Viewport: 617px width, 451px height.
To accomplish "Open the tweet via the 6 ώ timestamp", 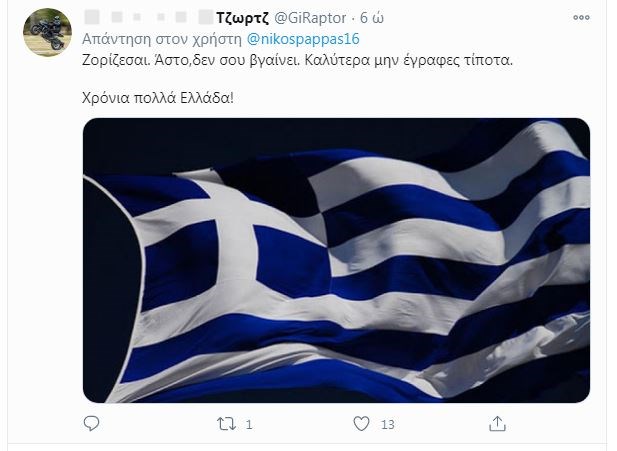I will (372, 18).
